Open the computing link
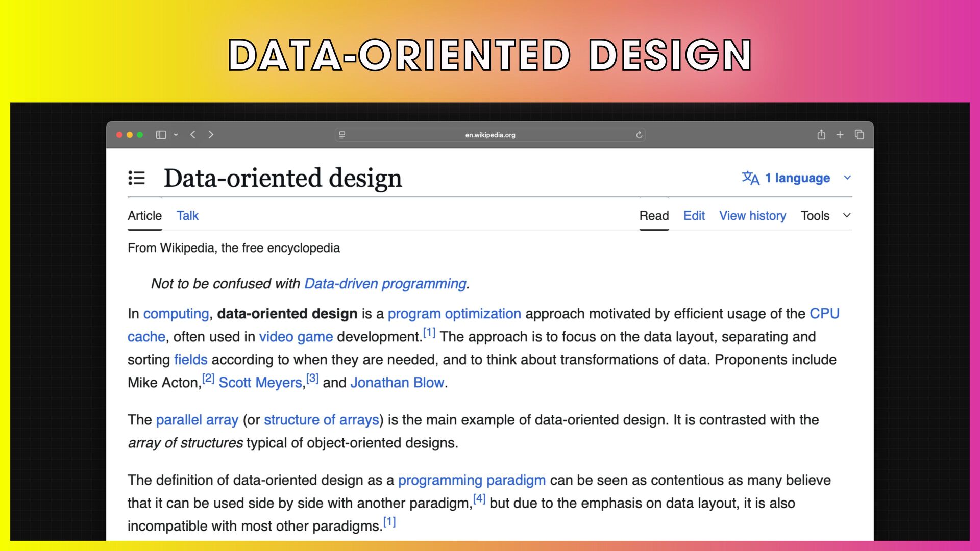 (x=176, y=314)
